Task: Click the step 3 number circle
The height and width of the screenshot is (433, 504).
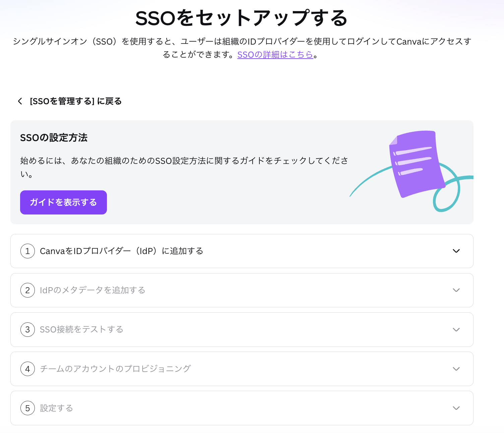Action: (x=27, y=329)
